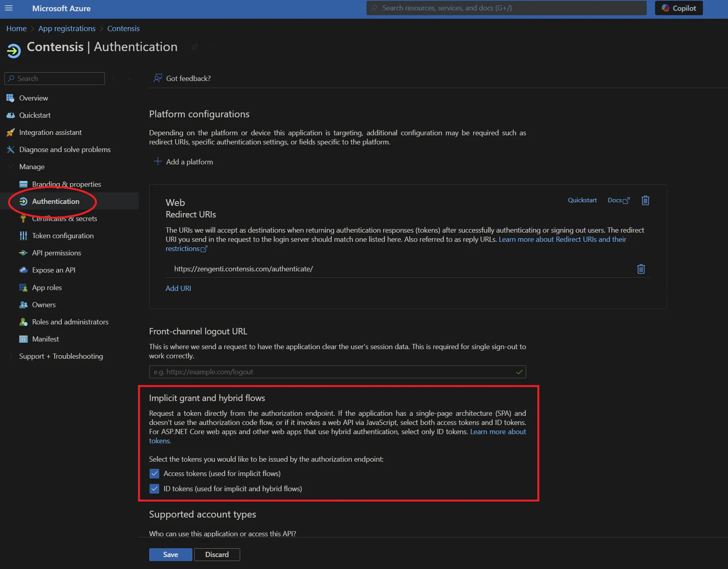The width and height of the screenshot is (728, 569).
Task: Open Quickstart in the sidebar
Action: click(35, 115)
